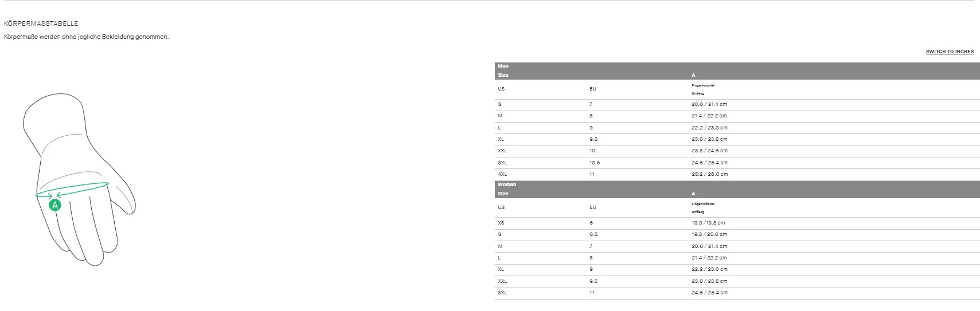Click the green A measurement marker
980x311 pixels.
click(x=55, y=205)
